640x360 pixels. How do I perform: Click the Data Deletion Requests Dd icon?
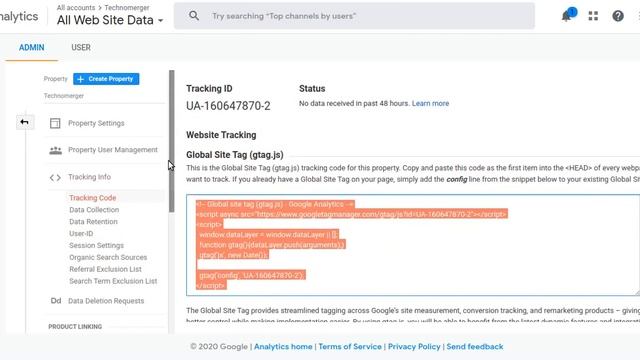click(56, 301)
